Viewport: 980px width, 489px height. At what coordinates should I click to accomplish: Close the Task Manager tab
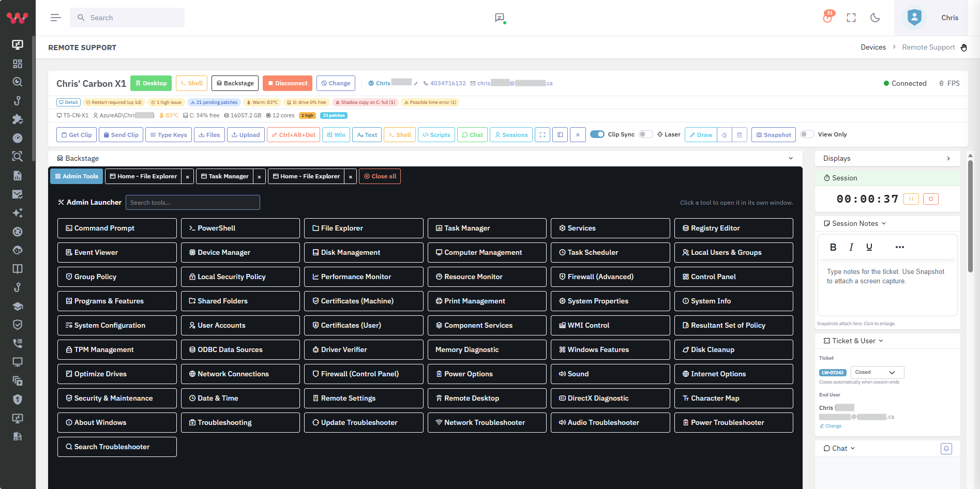260,177
